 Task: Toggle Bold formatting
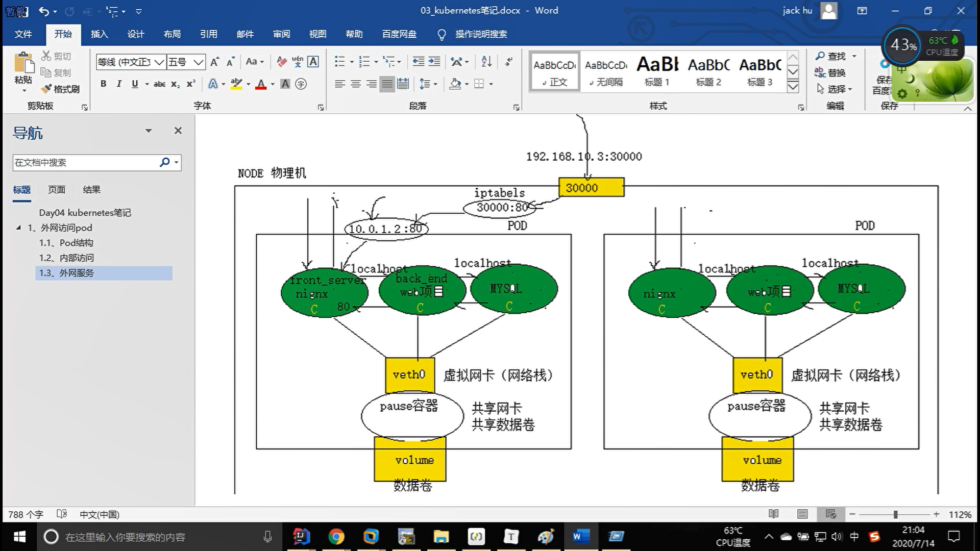(x=104, y=84)
